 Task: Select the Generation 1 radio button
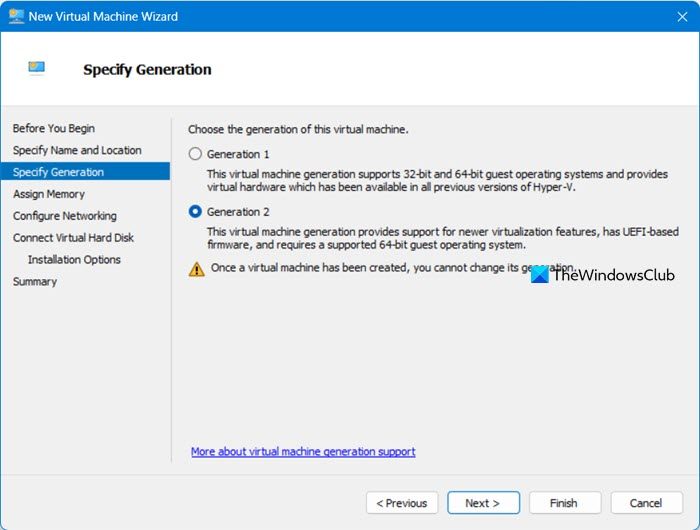point(196,154)
